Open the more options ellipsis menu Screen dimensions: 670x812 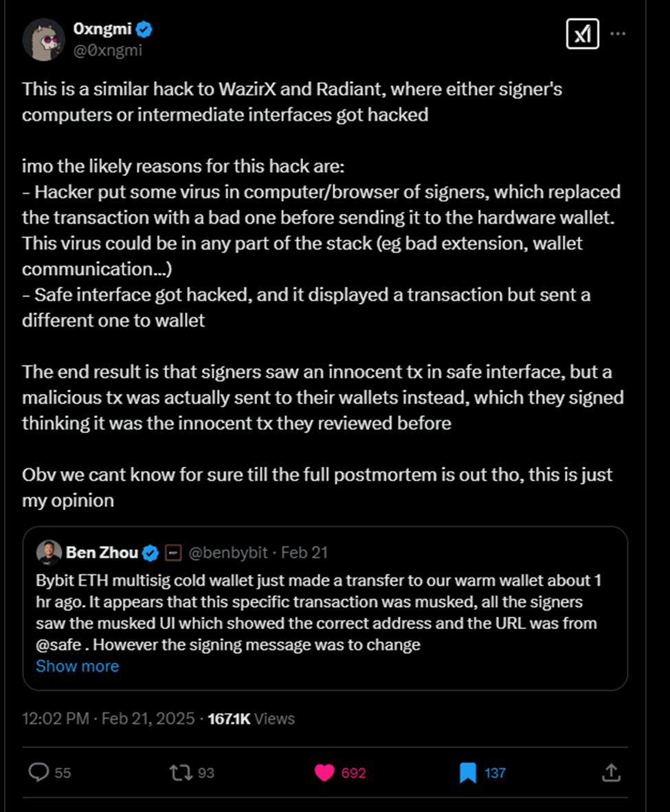(x=618, y=33)
